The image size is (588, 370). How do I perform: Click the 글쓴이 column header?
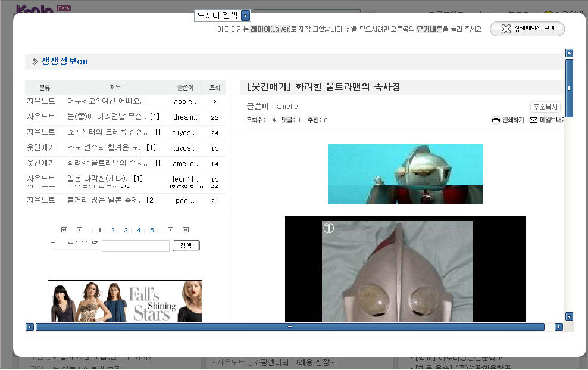185,88
